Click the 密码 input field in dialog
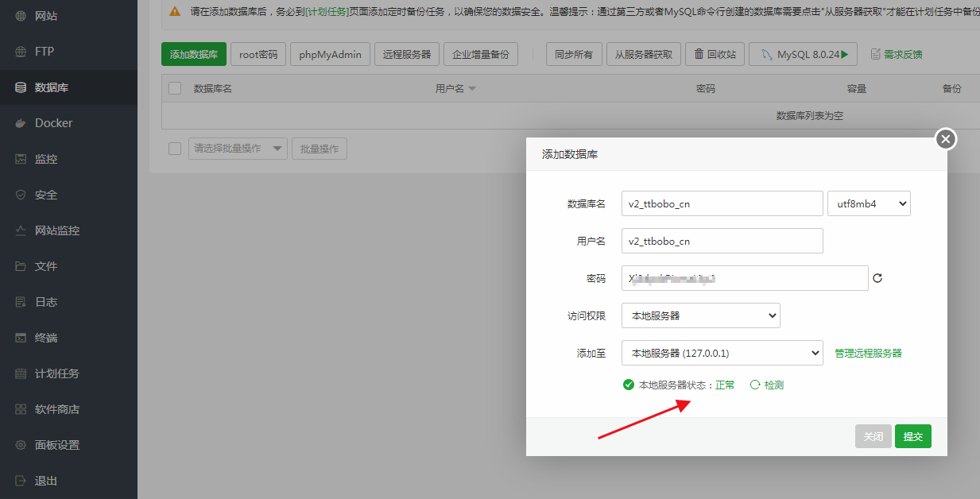The height and width of the screenshot is (499, 980). point(745,278)
